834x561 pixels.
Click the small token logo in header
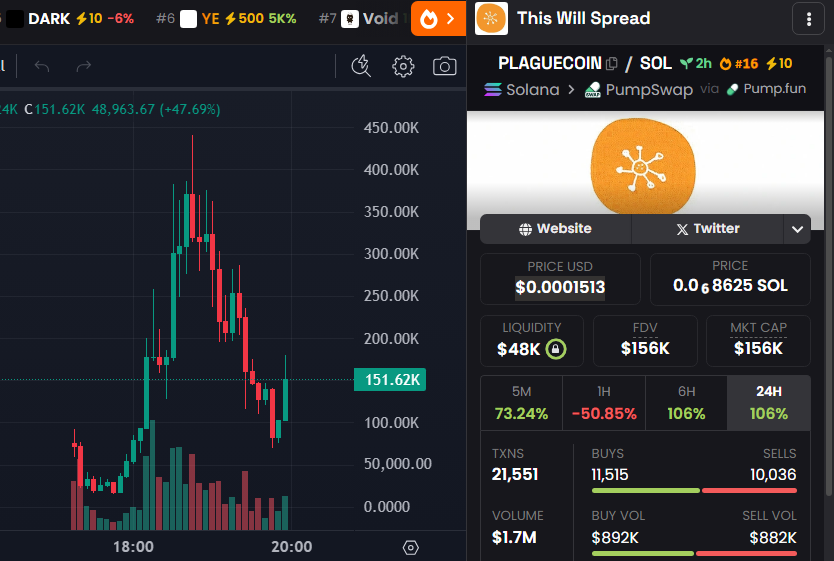pos(491,19)
